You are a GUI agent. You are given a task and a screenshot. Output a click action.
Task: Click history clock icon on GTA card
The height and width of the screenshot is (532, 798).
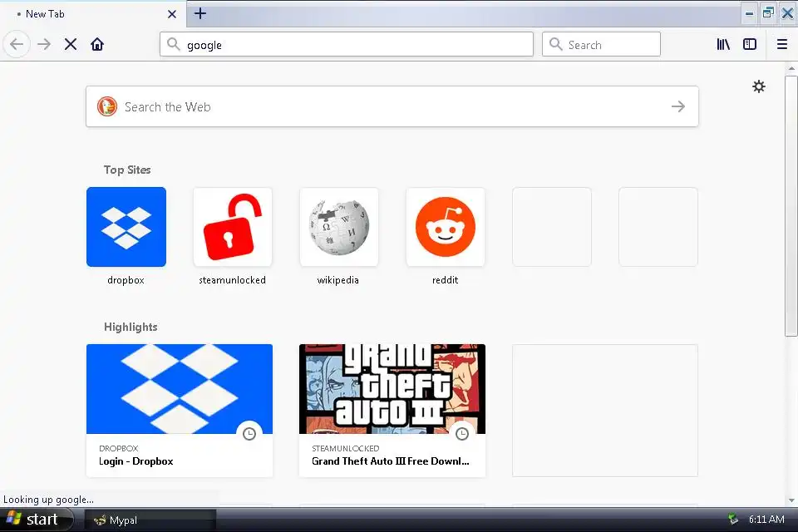(462, 434)
